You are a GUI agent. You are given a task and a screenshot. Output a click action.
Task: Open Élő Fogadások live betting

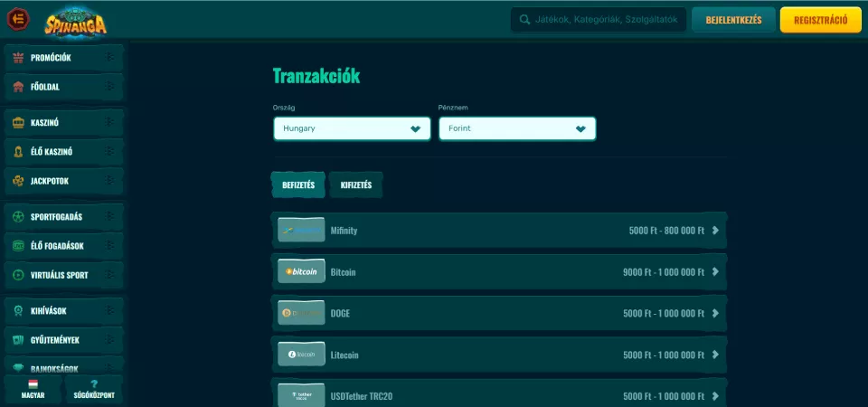(61, 245)
